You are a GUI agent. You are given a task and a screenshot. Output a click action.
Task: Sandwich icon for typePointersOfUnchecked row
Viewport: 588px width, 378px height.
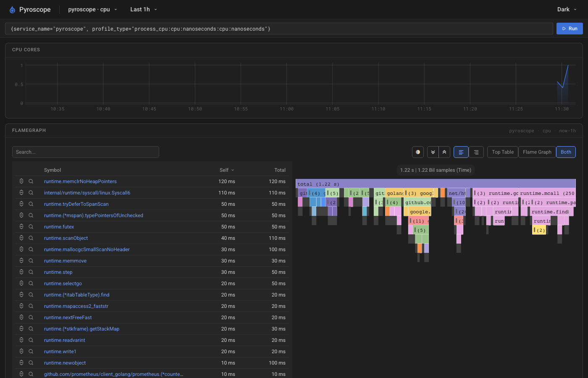tap(21, 215)
